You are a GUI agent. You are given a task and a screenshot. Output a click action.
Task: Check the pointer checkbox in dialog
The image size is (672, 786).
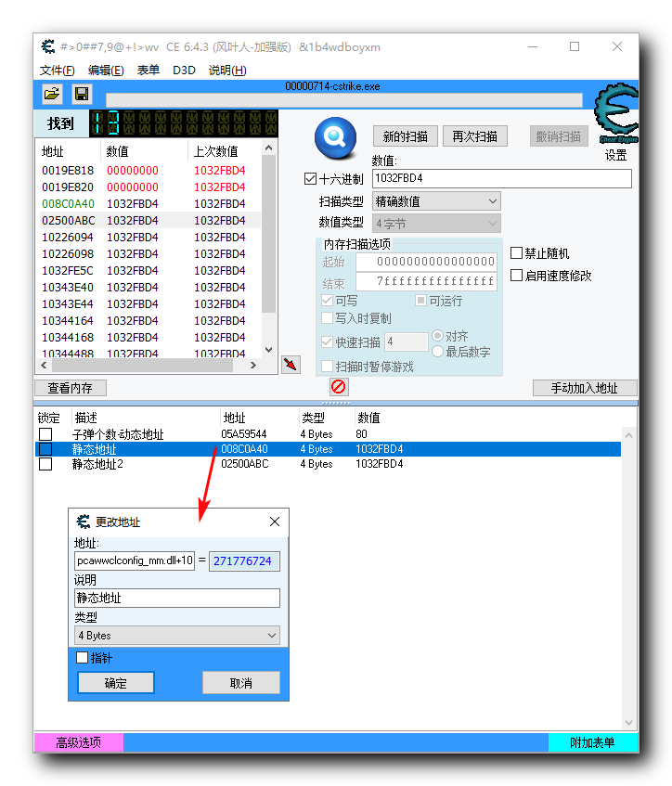pos(83,657)
